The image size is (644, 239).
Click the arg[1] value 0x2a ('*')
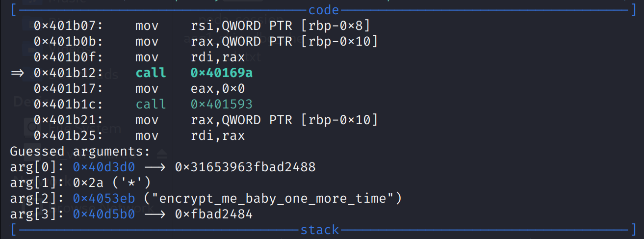click(111, 183)
